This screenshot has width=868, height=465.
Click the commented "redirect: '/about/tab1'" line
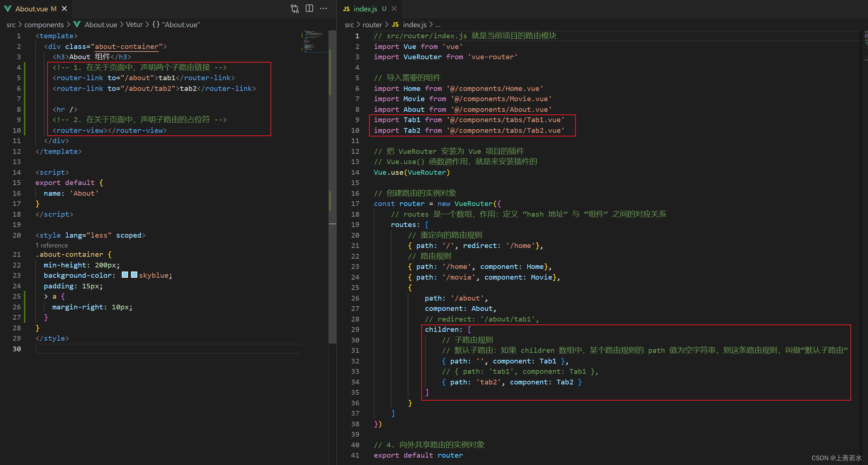[x=482, y=319]
